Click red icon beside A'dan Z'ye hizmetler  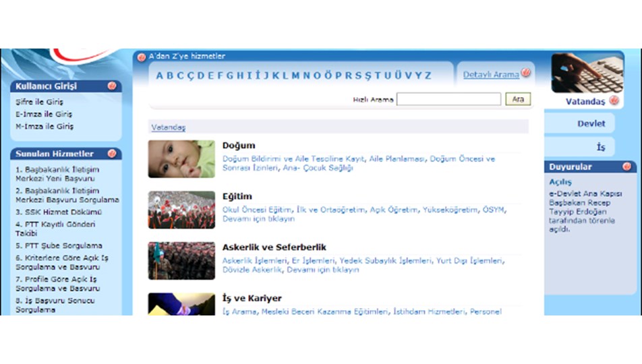[x=142, y=57]
